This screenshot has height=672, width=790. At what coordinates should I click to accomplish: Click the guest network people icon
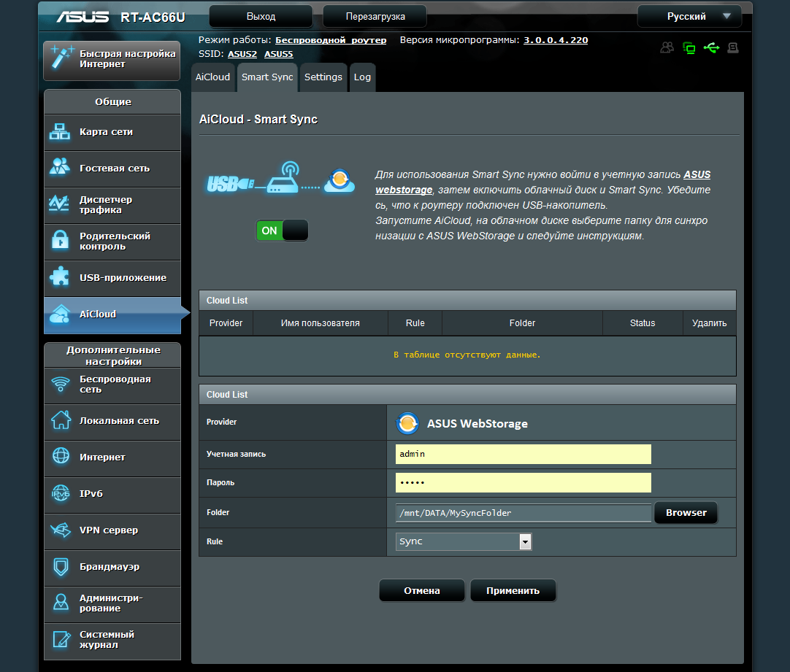click(x=60, y=168)
